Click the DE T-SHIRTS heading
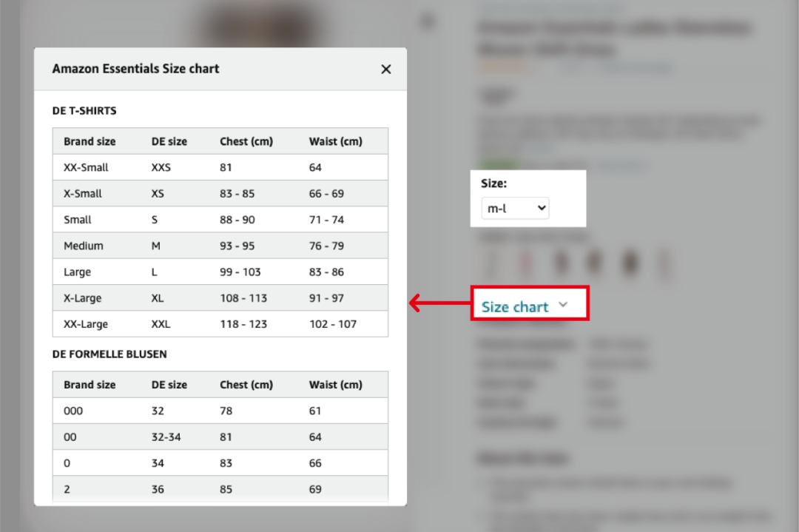Viewport: 799px width, 532px height. (x=84, y=110)
